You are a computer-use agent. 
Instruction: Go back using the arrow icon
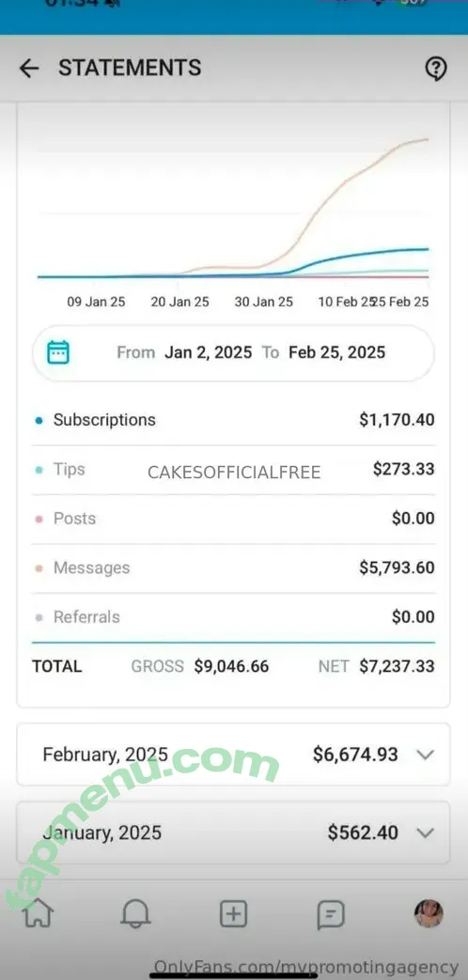click(29, 69)
